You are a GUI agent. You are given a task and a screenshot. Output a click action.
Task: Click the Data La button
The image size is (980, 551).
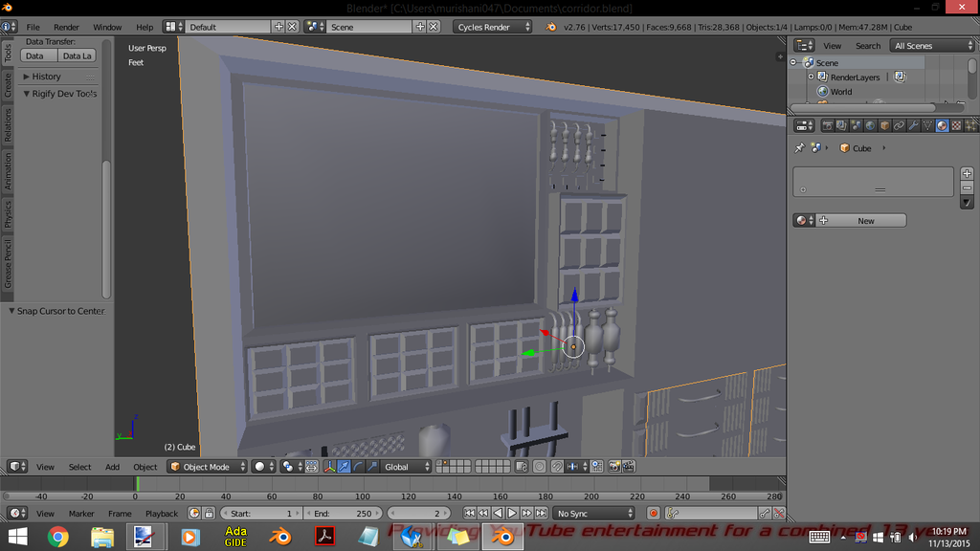coord(77,55)
